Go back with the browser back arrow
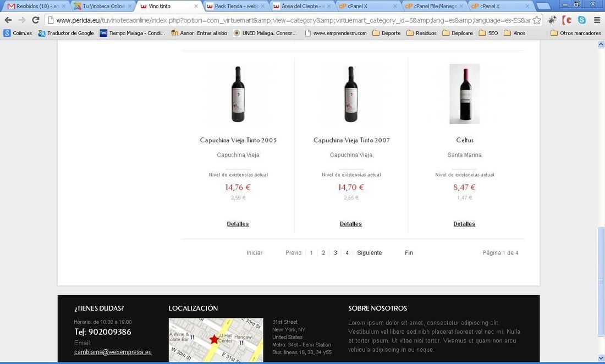 click(8, 20)
